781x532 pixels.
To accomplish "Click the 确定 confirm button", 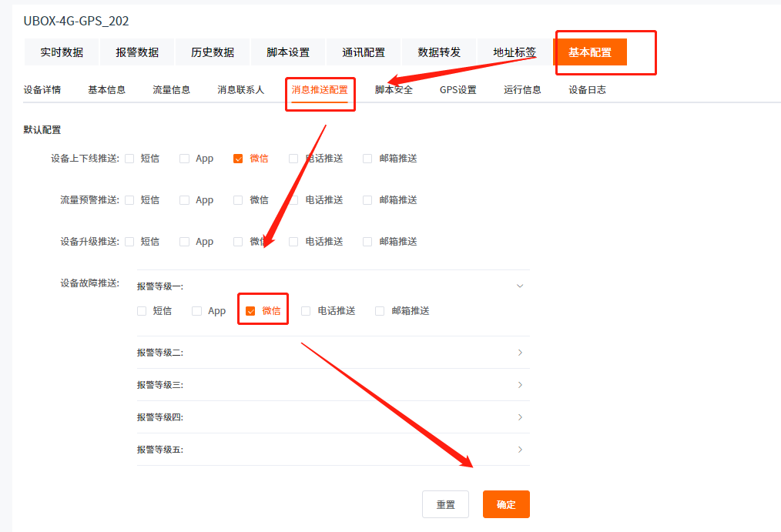I will tap(506, 505).
